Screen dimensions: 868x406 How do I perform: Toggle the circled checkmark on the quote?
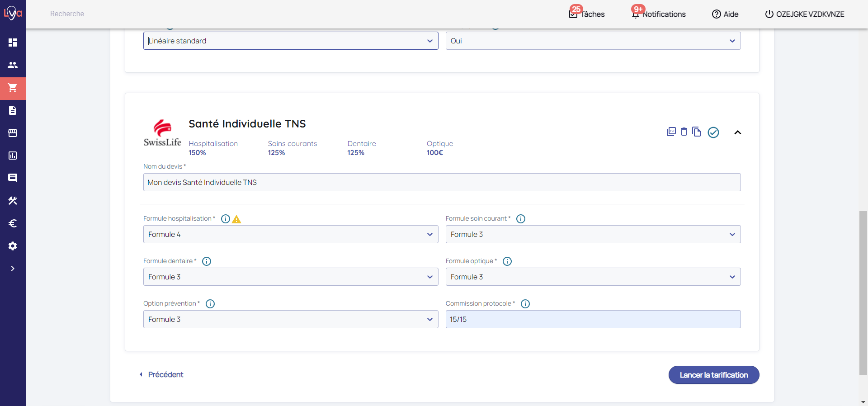pos(713,132)
